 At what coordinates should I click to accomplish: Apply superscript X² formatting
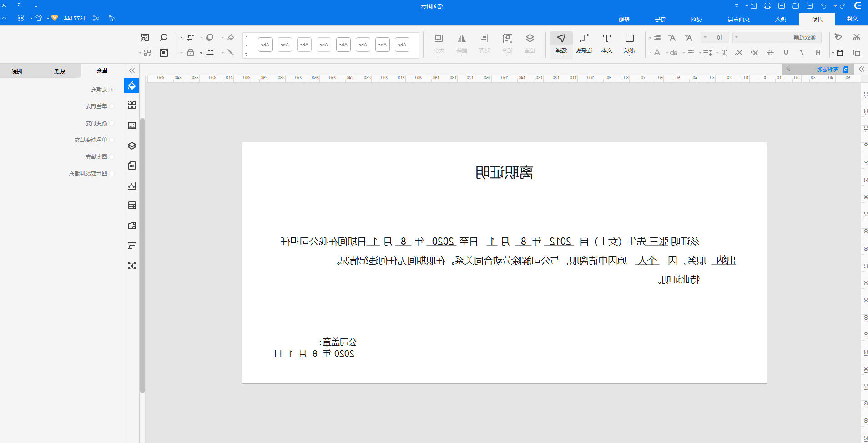coord(754,53)
